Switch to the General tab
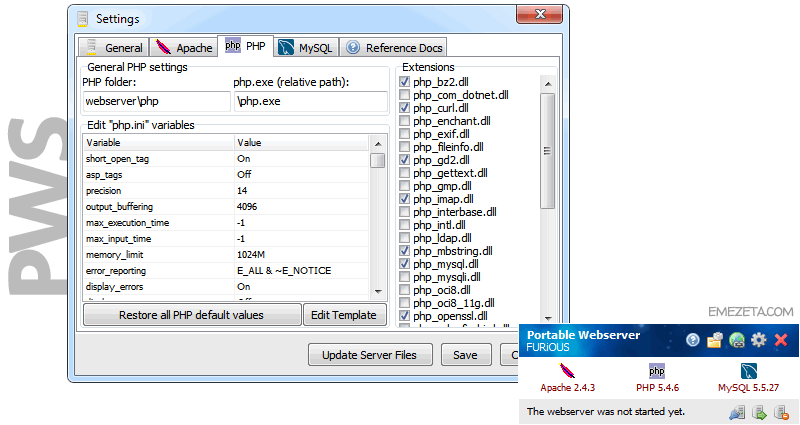This screenshot has height=425, width=800. 114,47
